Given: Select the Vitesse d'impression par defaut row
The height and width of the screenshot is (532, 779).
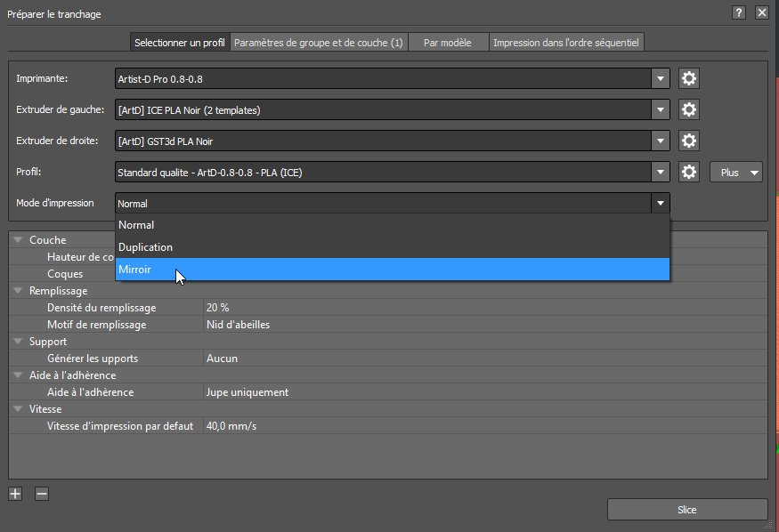Looking at the screenshot, I should 387,426.
